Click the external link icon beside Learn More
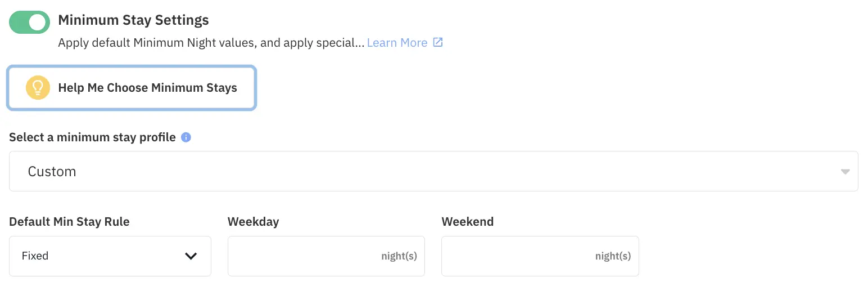The height and width of the screenshot is (286, 868). [x=438, y=42]
